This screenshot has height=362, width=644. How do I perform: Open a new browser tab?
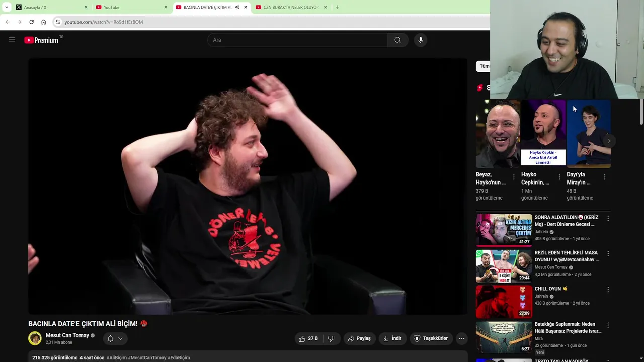tap(337, 7)
